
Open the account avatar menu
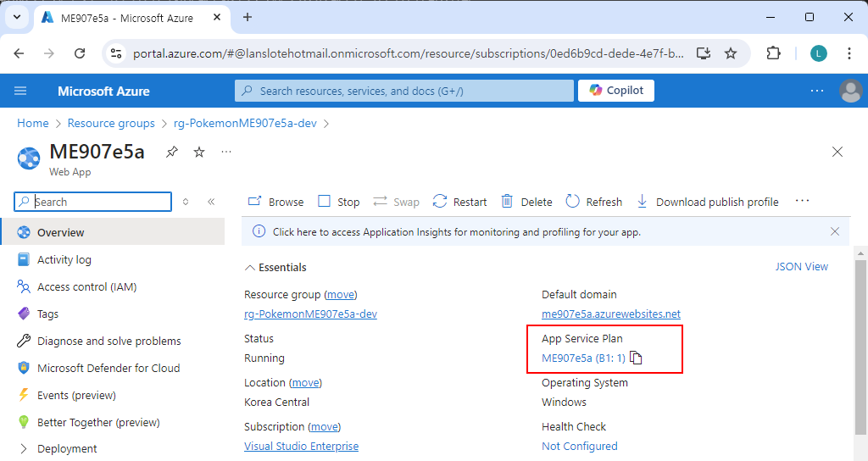851,91
